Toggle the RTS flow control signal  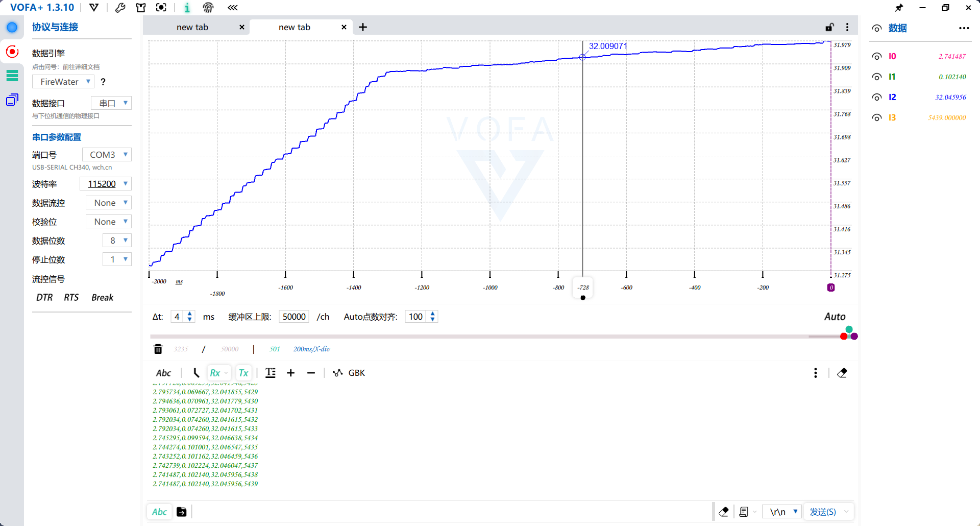[71, 298]
